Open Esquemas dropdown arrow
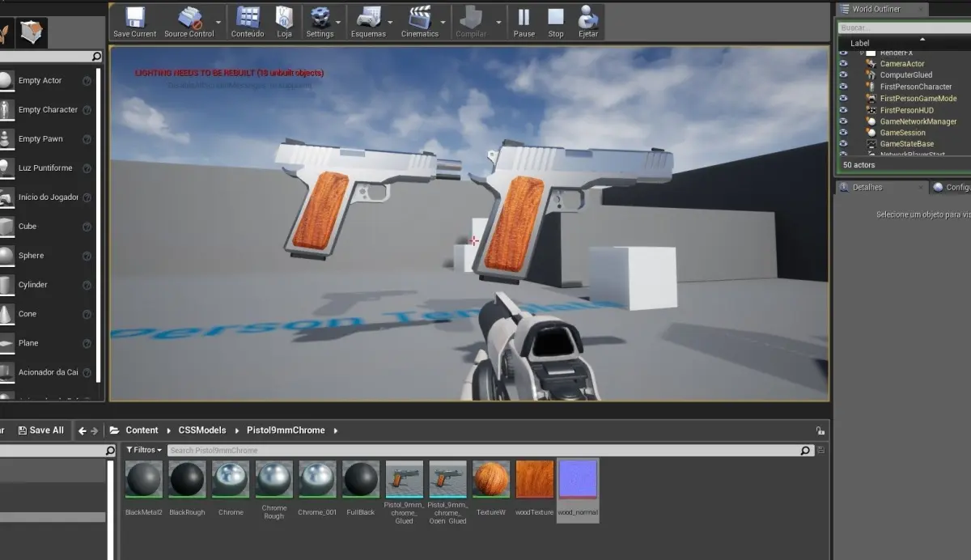The height and width of the screenshot is (560, 971). tap(390, 23)
